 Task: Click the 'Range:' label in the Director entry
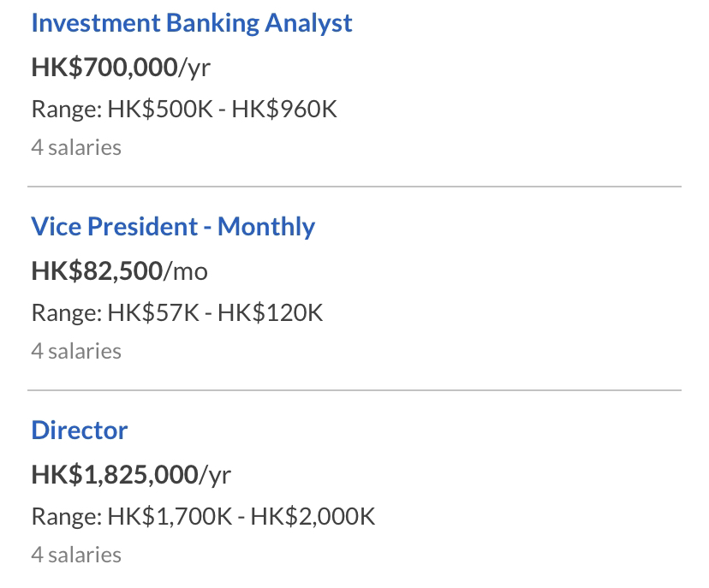click(x=67, y=517)
